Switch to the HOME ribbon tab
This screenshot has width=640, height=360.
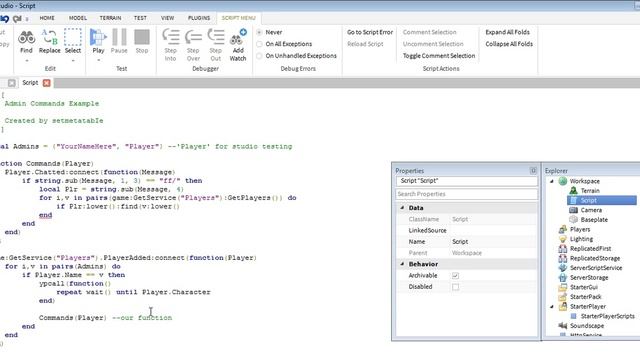coord(47,18)
